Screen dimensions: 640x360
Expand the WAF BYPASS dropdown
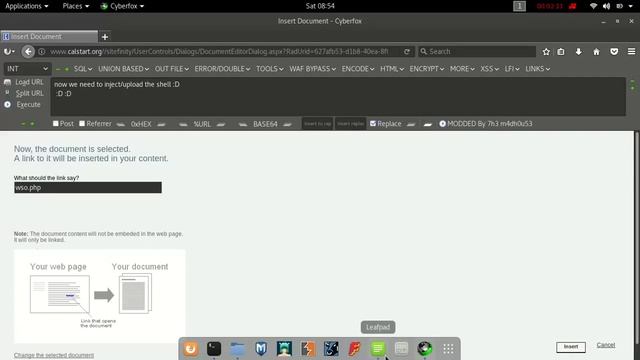313,69
